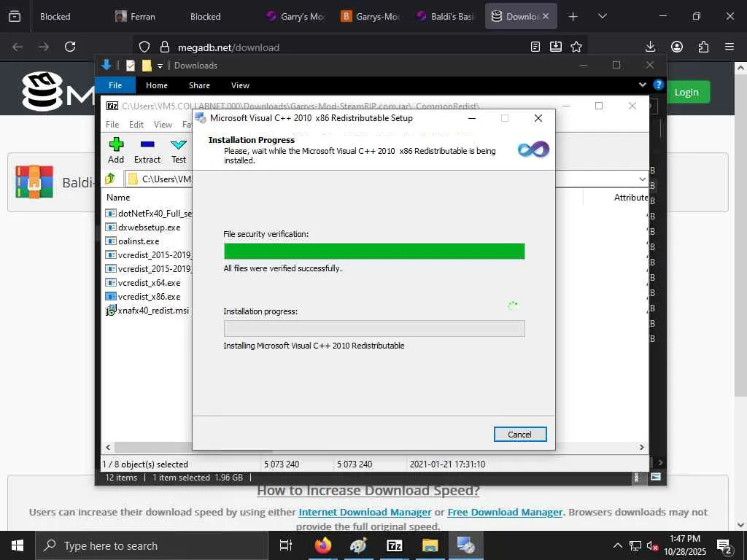Select the dotNetFx40_Full file entry
The height and width of the screenshot is (560, 747).
(148, 214)
